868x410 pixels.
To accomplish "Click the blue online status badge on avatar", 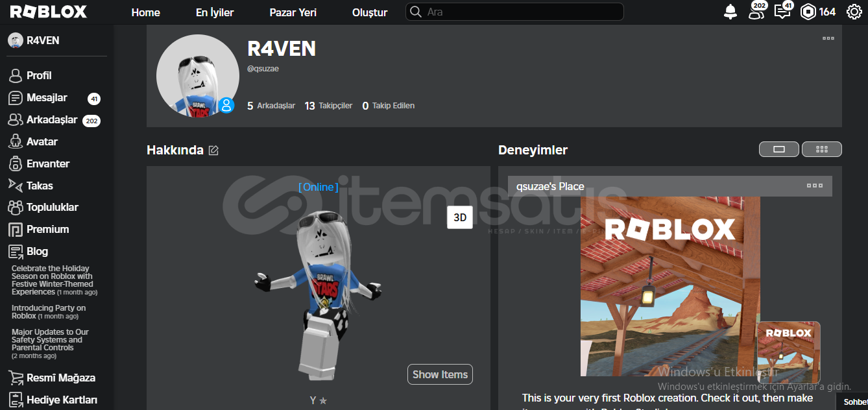I will [226, 105].
